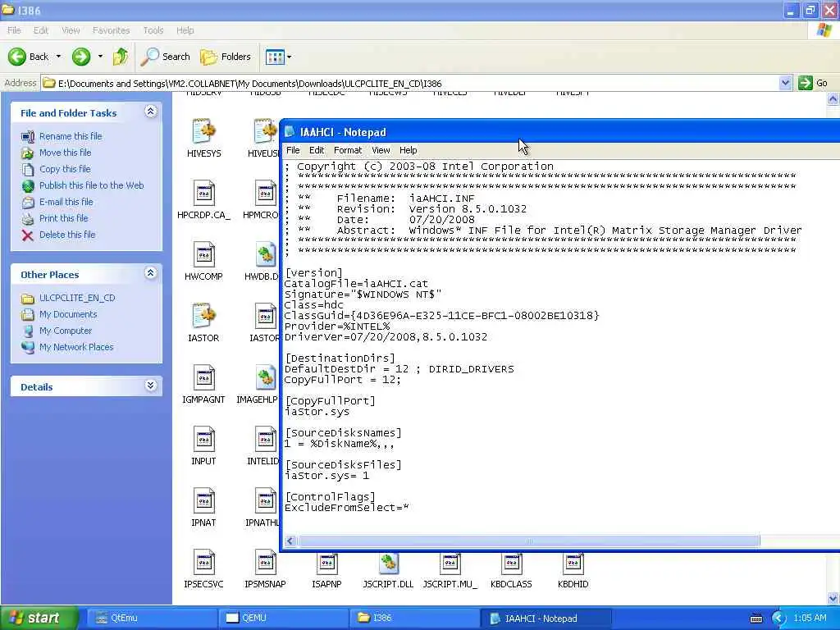
Task: Click the Notepad window title icon
Action: [x=290, y=132]
